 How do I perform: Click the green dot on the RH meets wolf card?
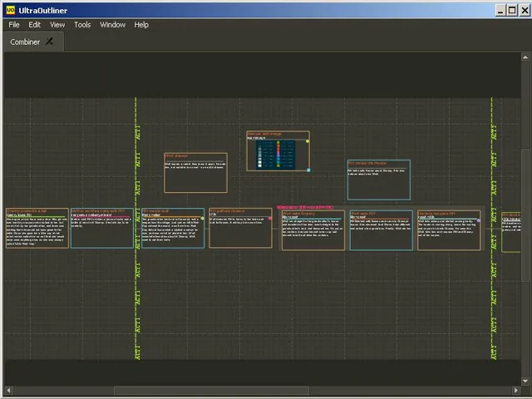203,219
